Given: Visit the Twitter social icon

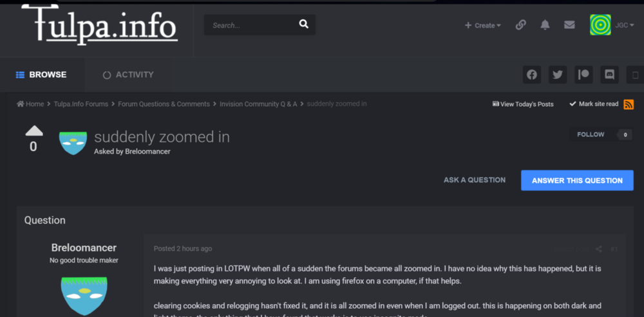Looking at the screenshot, I should tap(557, 75).
